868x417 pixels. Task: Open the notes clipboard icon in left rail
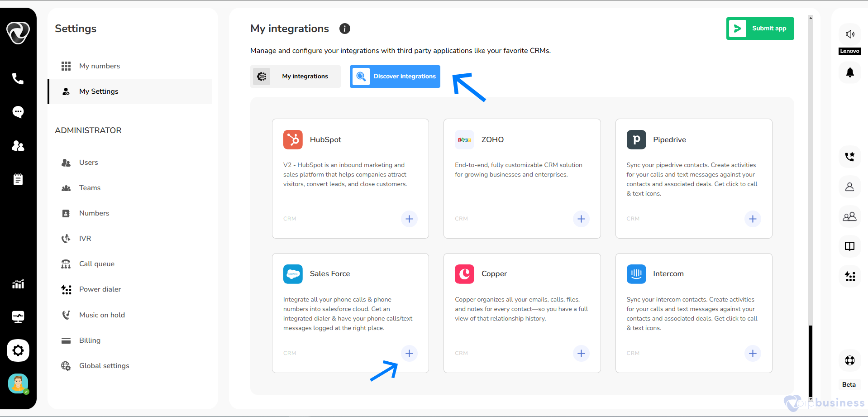[18, 179]
